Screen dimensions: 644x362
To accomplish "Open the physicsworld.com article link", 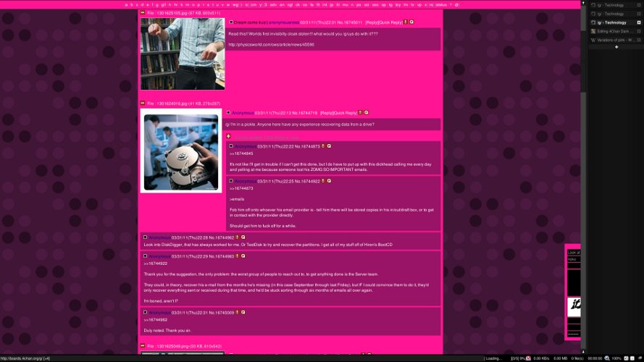I will coord(271,44).
